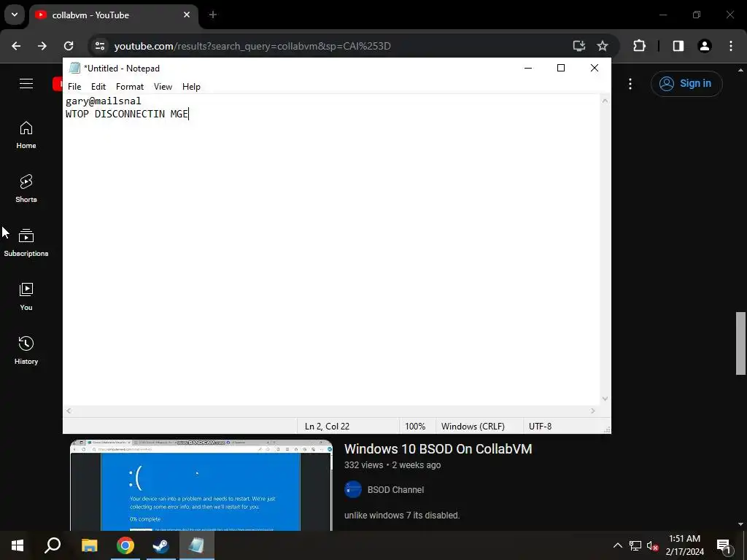
Task: Reload the YouTube page
Action: [69, 46]
